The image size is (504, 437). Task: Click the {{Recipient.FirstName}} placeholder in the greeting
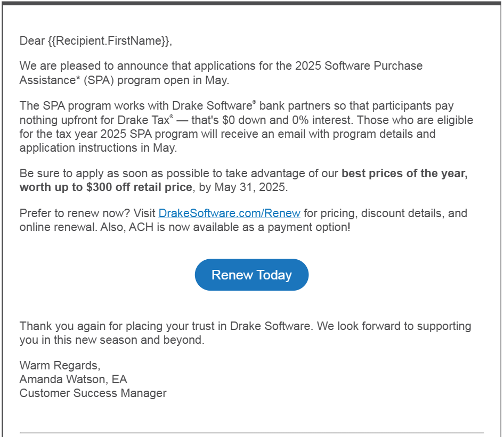[109, 41]
